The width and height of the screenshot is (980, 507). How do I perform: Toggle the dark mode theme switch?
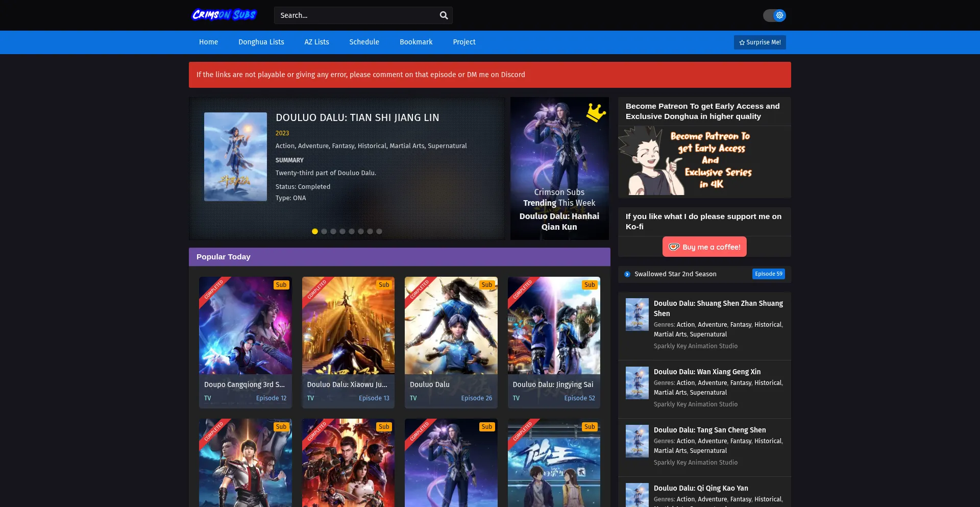click(774, 15)
